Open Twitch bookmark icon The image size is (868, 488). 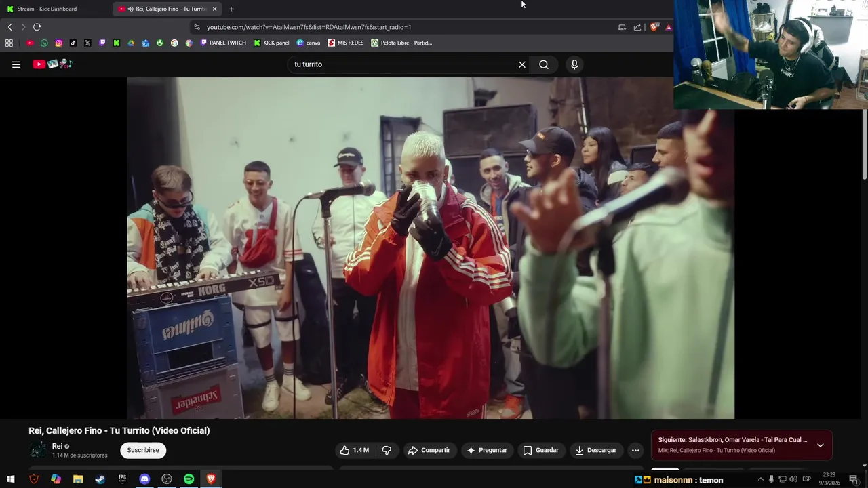pyautogui.click(x=102, y=43)
